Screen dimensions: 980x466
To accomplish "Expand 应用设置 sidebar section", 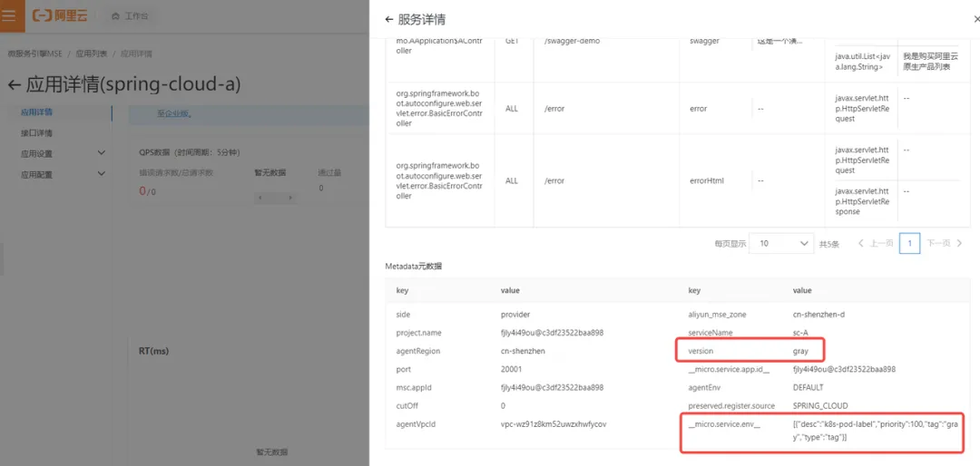I will 63,153.
